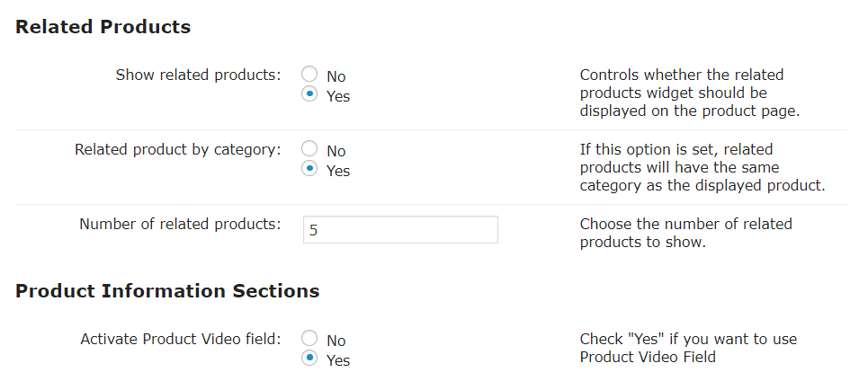The image size is (868, 390).
Task: Click the 'Related Products' section heading
Action: pyautogui.click(x=103, y=27)
